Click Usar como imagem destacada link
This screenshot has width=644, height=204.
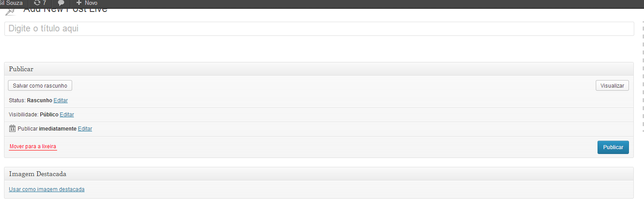click(46, 189)
